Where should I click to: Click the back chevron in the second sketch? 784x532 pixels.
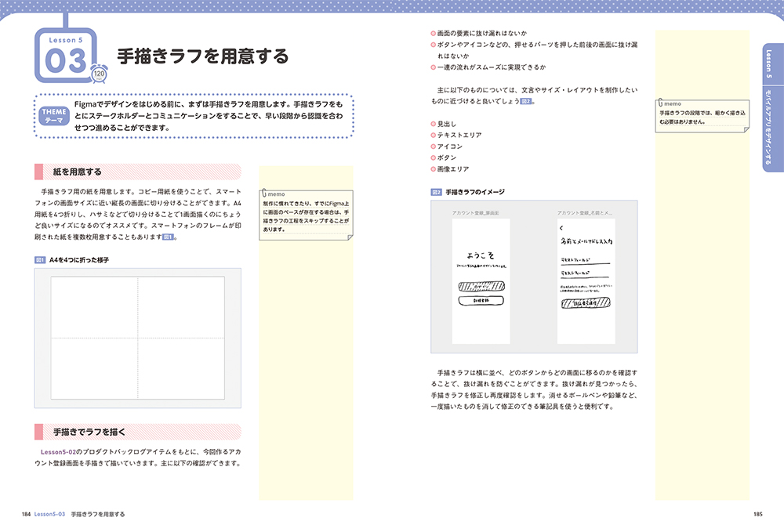(561, 229)
